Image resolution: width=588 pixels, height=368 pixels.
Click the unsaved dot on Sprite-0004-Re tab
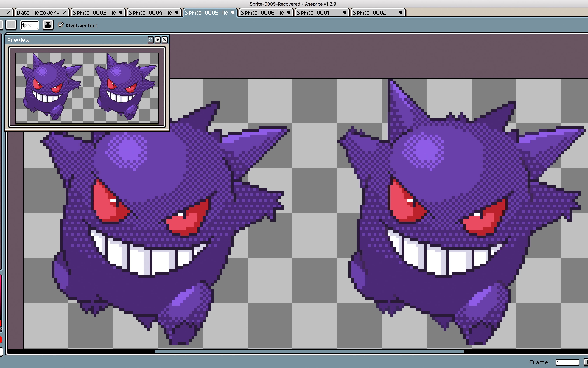[x=177, y=12]
